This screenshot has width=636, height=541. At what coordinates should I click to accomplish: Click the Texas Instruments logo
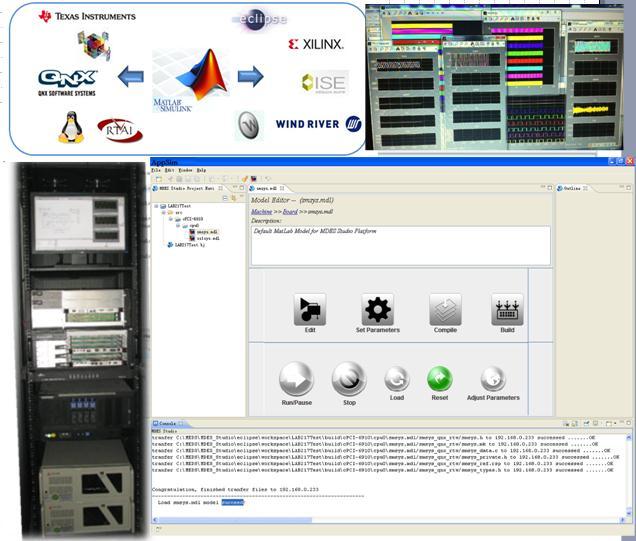(x=87, y=17)
